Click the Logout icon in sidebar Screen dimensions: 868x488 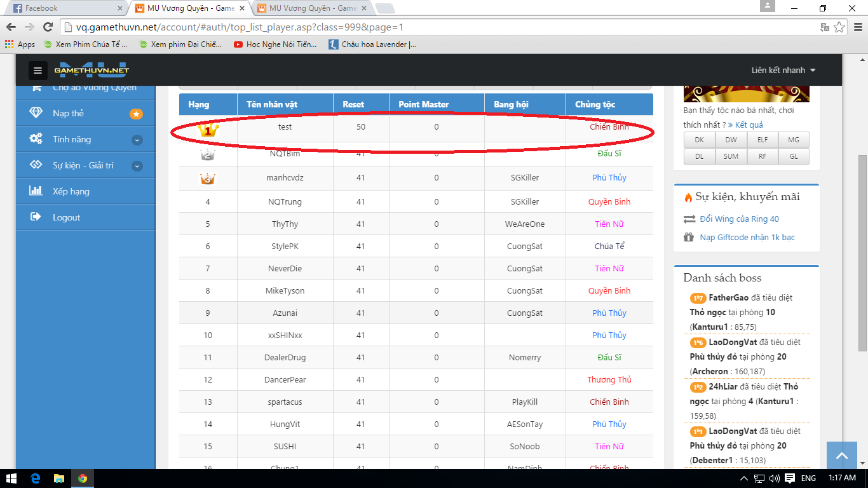click(36, 217)
